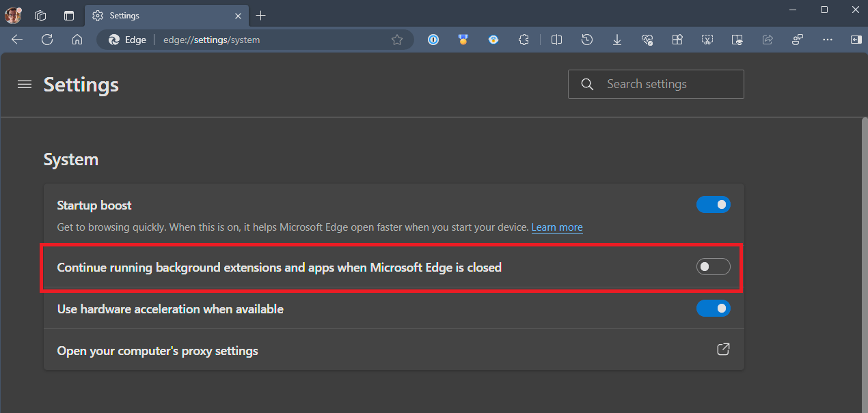Open Extensions via the puzzle piece icon
This screenshot has width=868, height=413.
coord(524,40)
